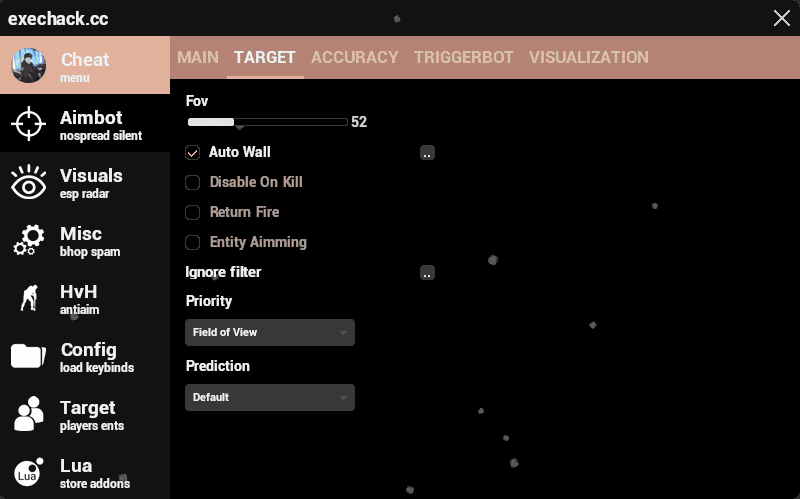Click the HvH figure icon

tap(28, 298)
